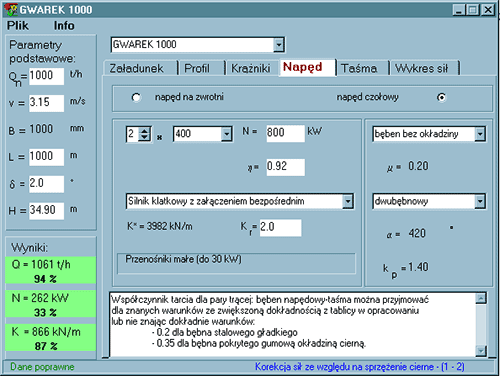Image resolution: width=500 pixels, height=376 pixels.
Task: Click the efficiency field showing 0.92
Action: (285, 167)
